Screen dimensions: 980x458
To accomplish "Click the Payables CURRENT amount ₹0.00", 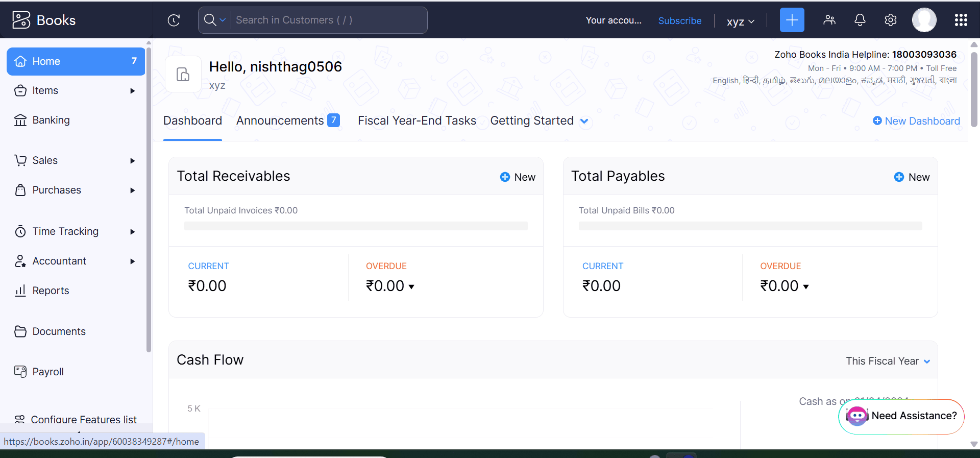I will pos(601,286).
